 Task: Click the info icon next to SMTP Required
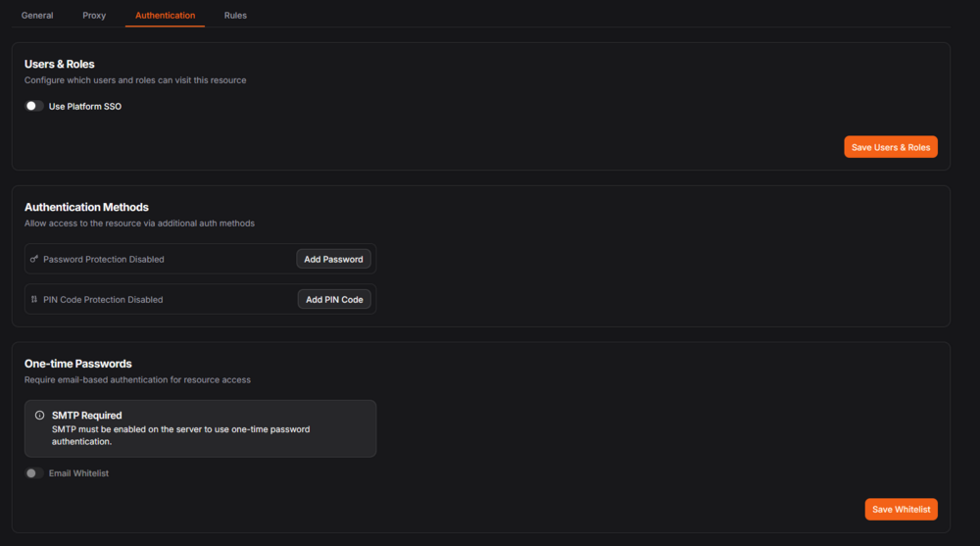tap(39, 416)
